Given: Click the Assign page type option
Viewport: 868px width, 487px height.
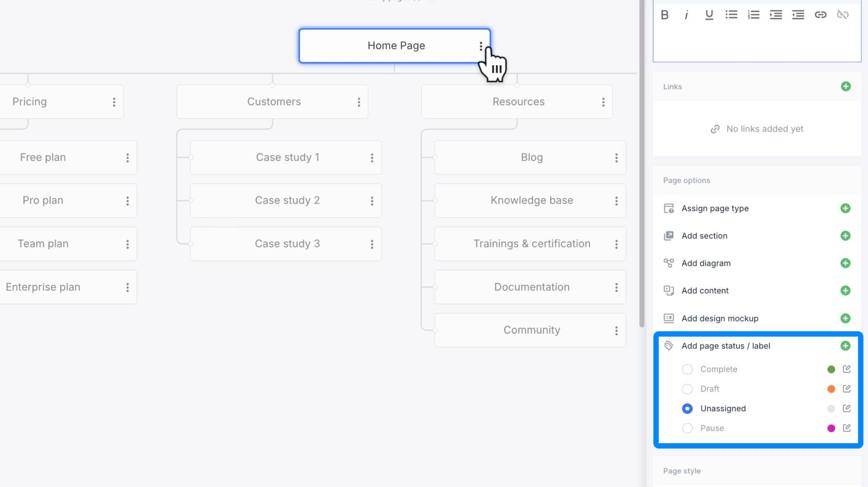Looking at the screenshot, I should pyautogui.click(x=715, y=208).
